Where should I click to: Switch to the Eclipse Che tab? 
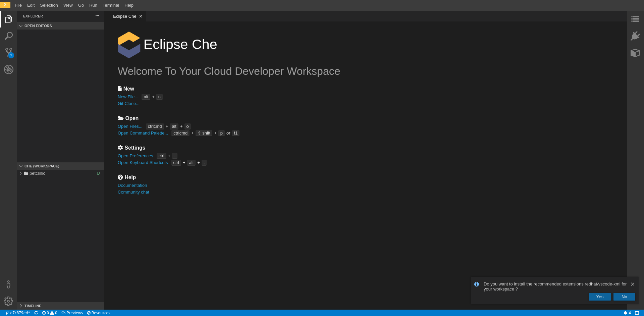pos(124,16)
